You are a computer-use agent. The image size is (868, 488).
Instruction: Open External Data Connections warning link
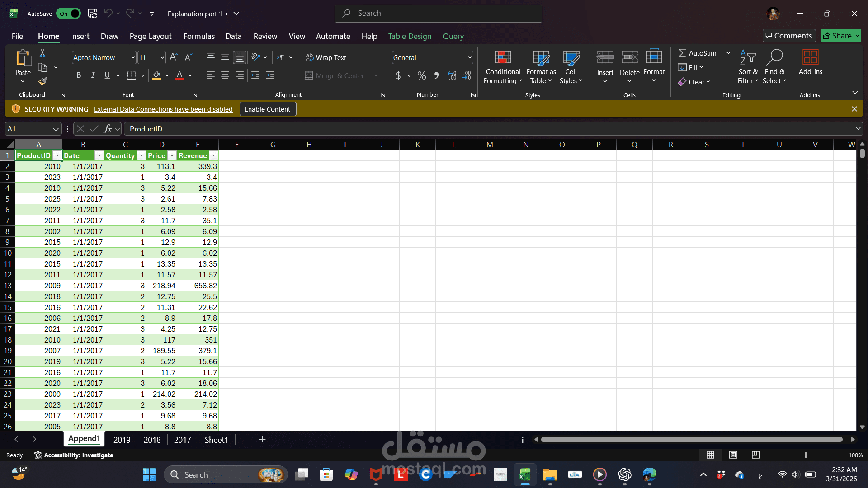pyautogui.click(x=163, y=109)
